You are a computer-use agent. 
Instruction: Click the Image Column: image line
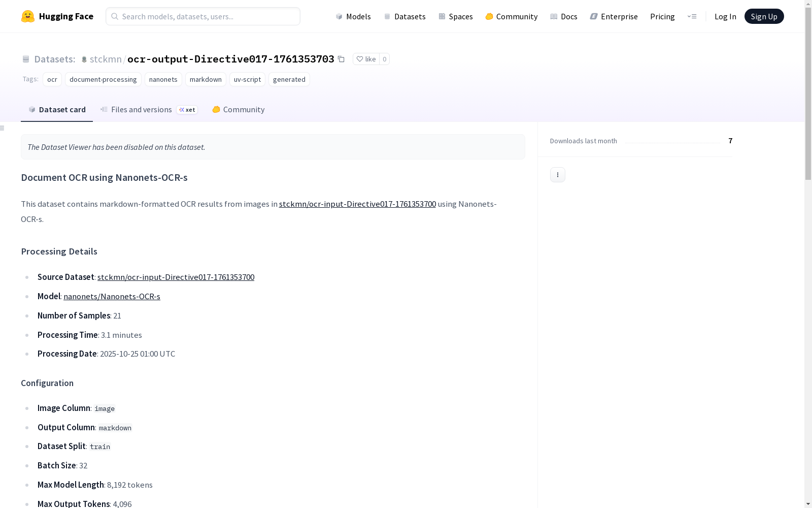pyautogui.click(x=77, y=408)
